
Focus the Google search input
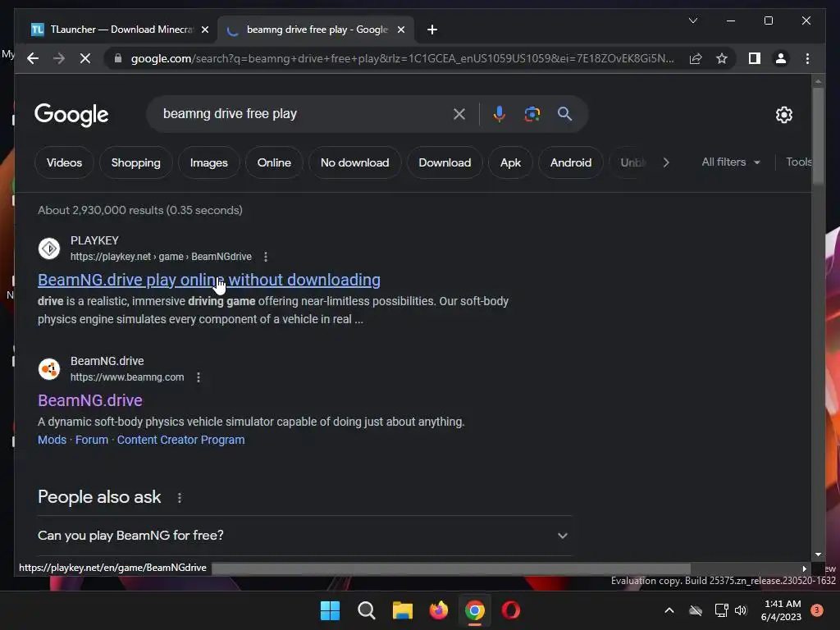tap(303, 114)
